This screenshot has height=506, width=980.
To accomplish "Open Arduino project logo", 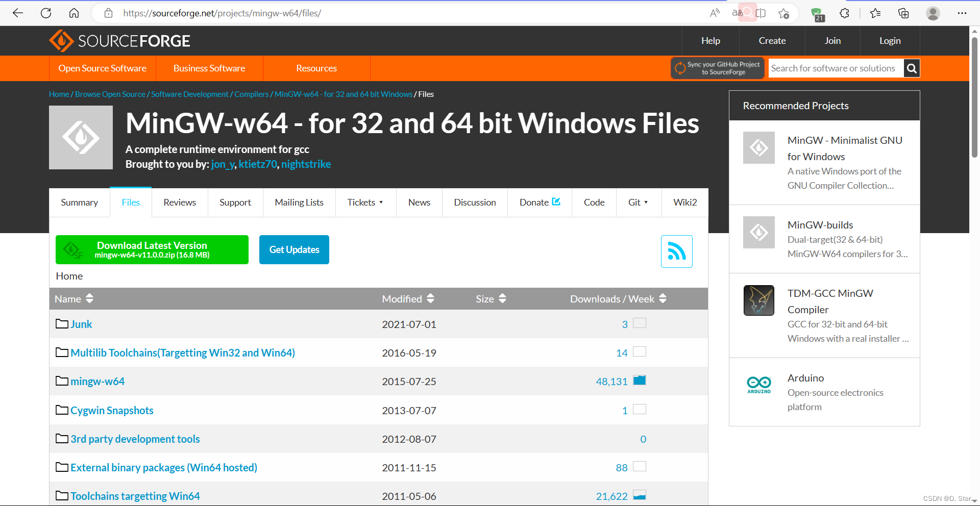I will pyautogui.click(x=759, y=385).
